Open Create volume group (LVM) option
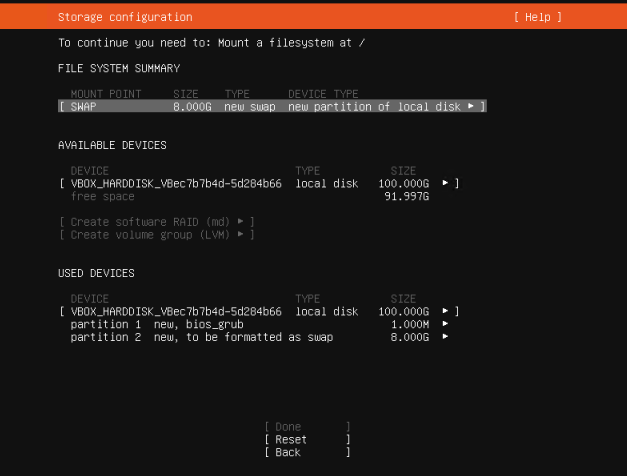 [157, 235]
